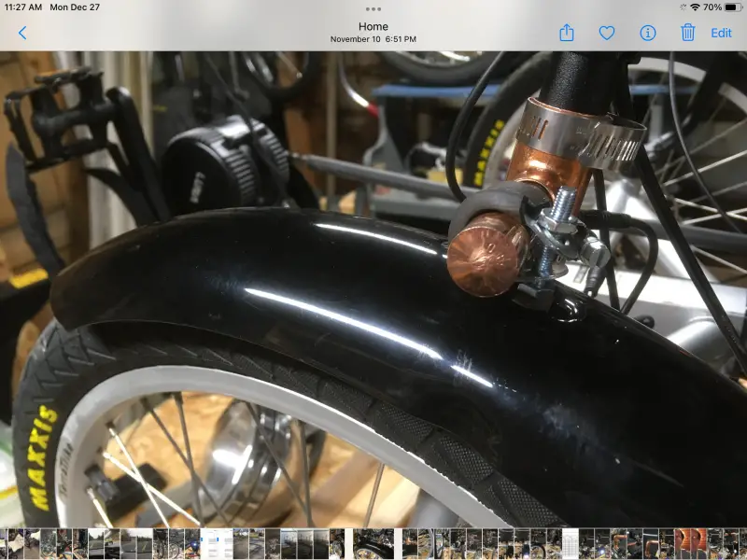Image resolution: width=747 pixels, height=560 pixels.
Task: Favorite this photo with the heart icon
Action: [606, 33]
